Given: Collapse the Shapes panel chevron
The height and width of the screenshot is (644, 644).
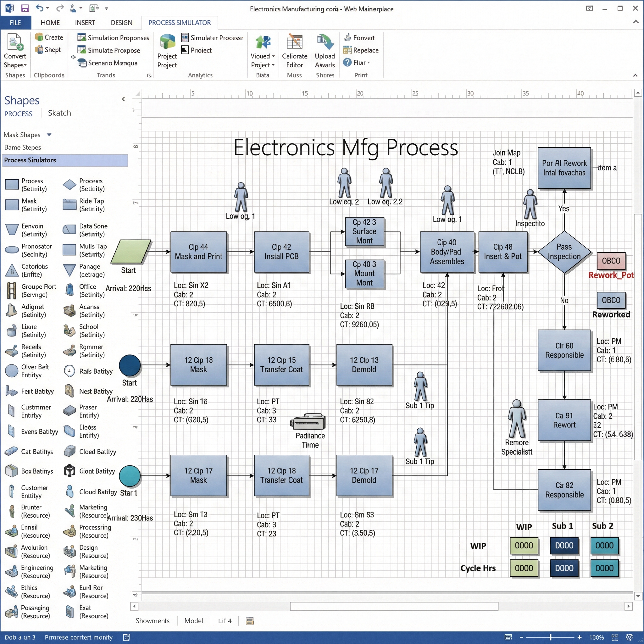Looking at the screenshot, I should (123, 99).
